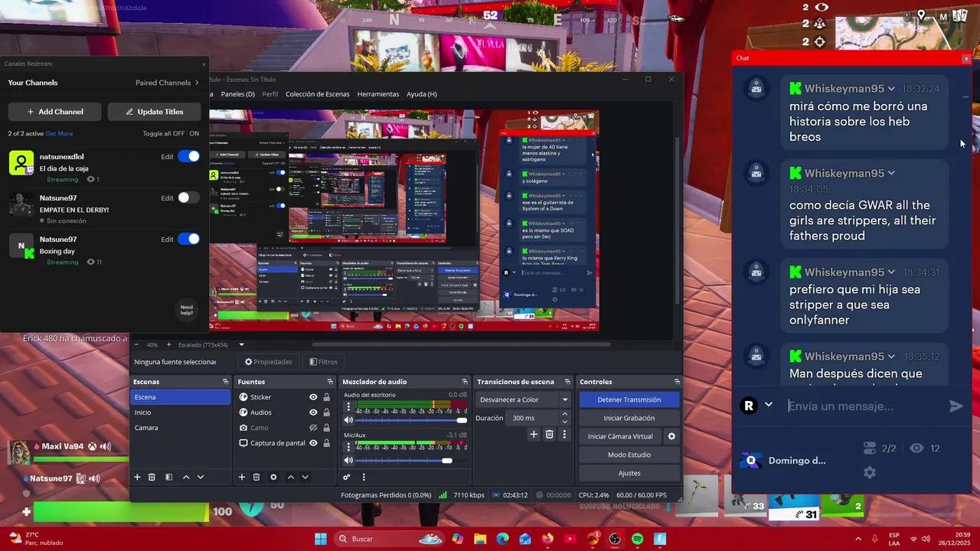
Task: Send the chat message arrow
Action: coord(956,406)
